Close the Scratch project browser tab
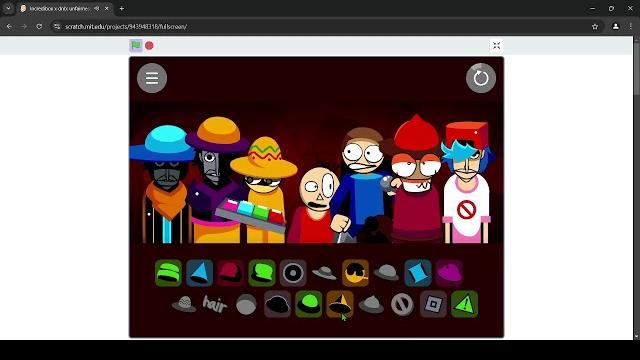The height and width of the screenshot is (360, 640). (x=107, y=9)
